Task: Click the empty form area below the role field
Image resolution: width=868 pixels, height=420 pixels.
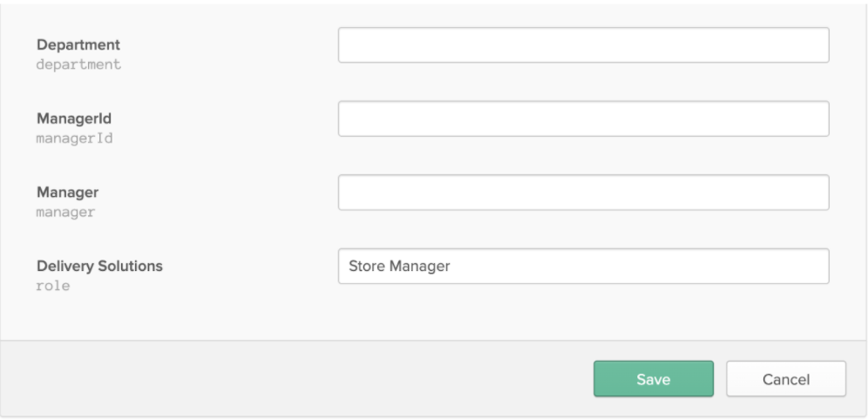Action: tap(431, 313)
